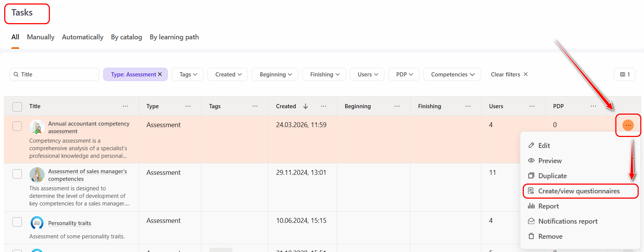Click the Annual accountant assessment thumbnail
Viewport: 644px width, 252px height.
click(37, 127)
